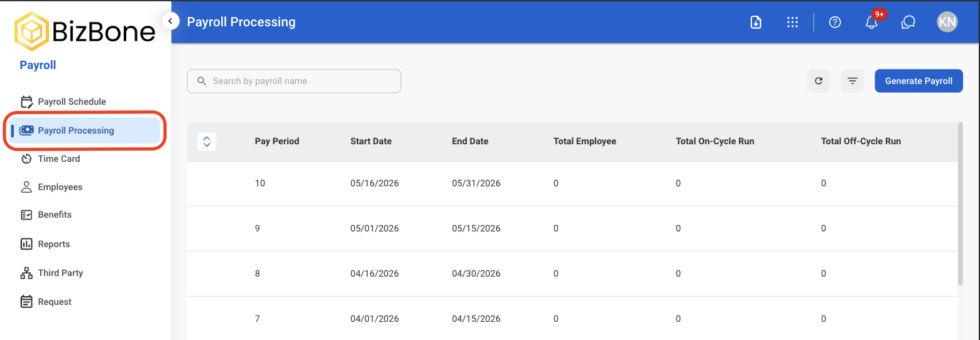This screenshot has height=340, width=980.
Task: Open the Benefits section
Action: click(x=55, y=215)
